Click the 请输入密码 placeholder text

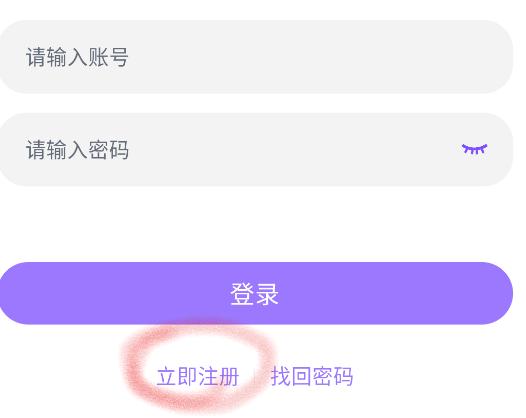[77, 150]
